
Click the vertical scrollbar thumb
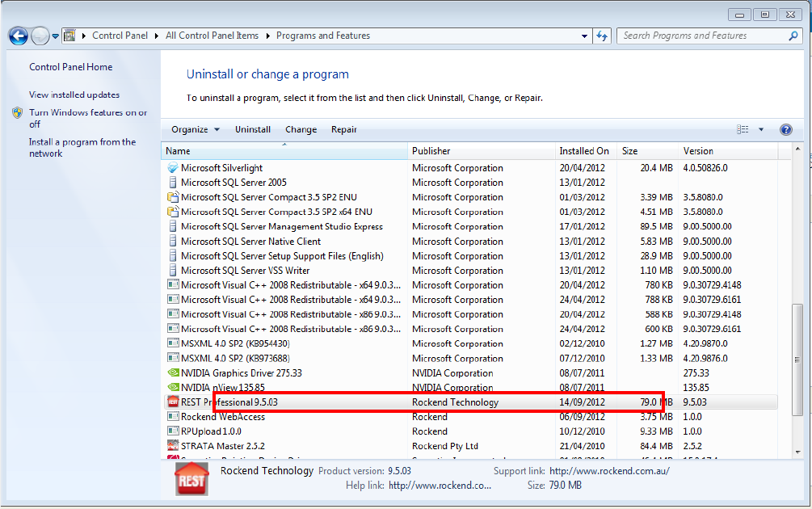tap(797, 360)
